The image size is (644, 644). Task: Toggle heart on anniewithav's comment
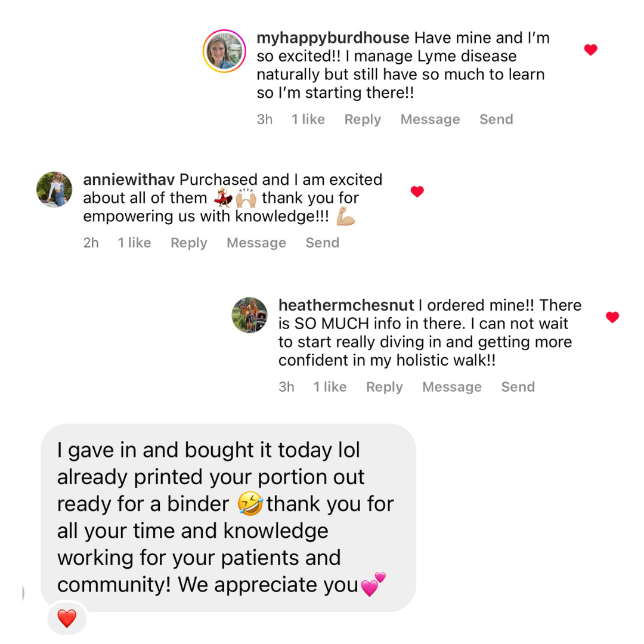coord(417,191)
